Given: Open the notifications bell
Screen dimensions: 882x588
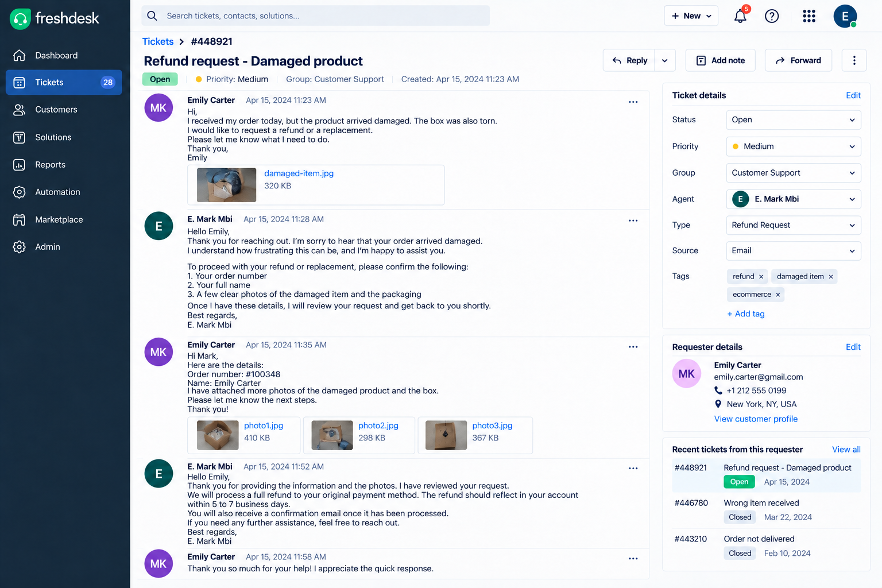Looking at the screenshot, I should tap(740, 16).
